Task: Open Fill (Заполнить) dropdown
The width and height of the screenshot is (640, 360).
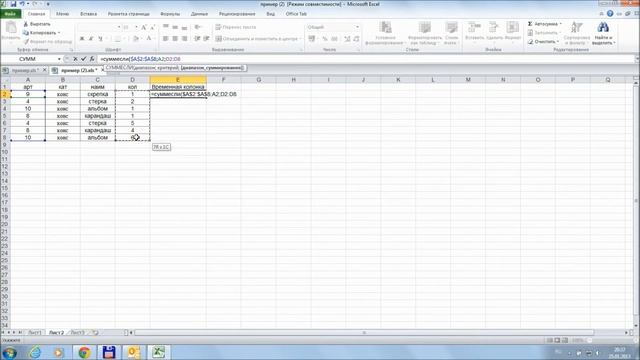Action: pyautogui.click(x=544, y=33)
